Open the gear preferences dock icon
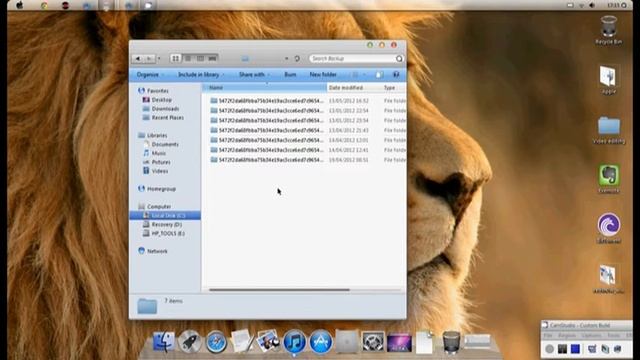The image size is (640, 360). (373, 341)
